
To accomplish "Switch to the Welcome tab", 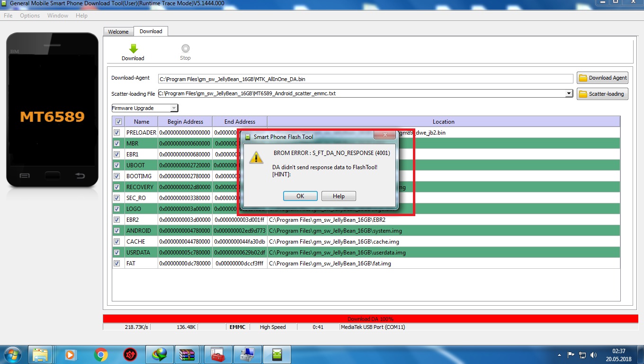I will click(118, 32).
